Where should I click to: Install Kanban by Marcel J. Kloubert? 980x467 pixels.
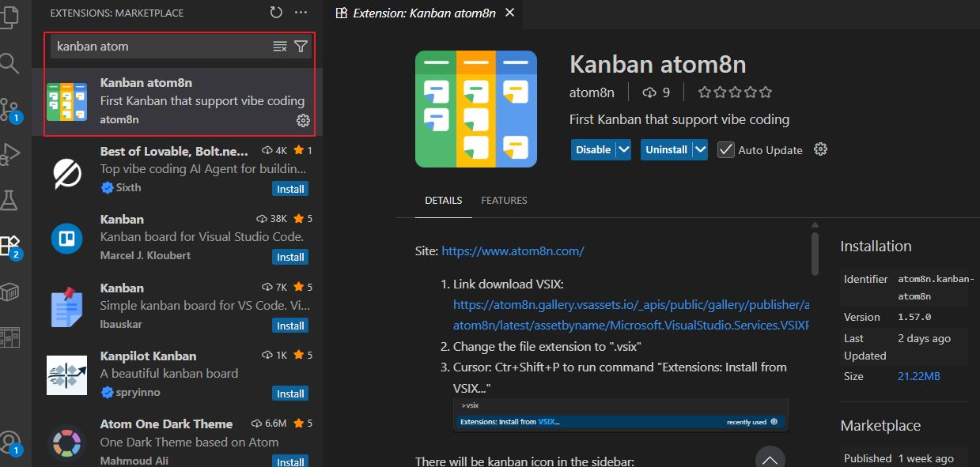(290, 257)
